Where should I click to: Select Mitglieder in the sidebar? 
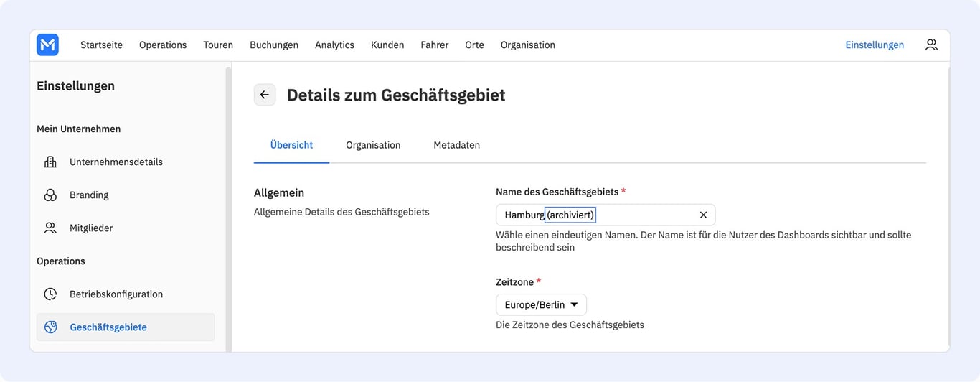tap(126, 228)
